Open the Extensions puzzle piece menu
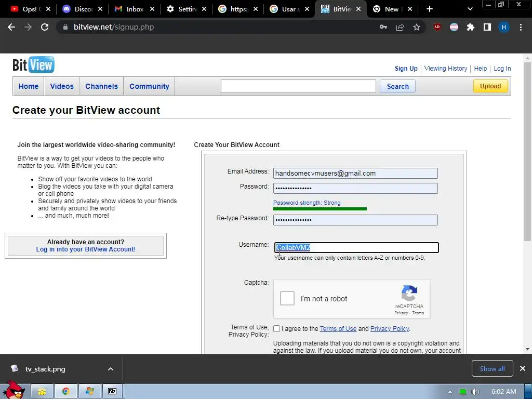532x399 pixels. [x=471, y=27]
